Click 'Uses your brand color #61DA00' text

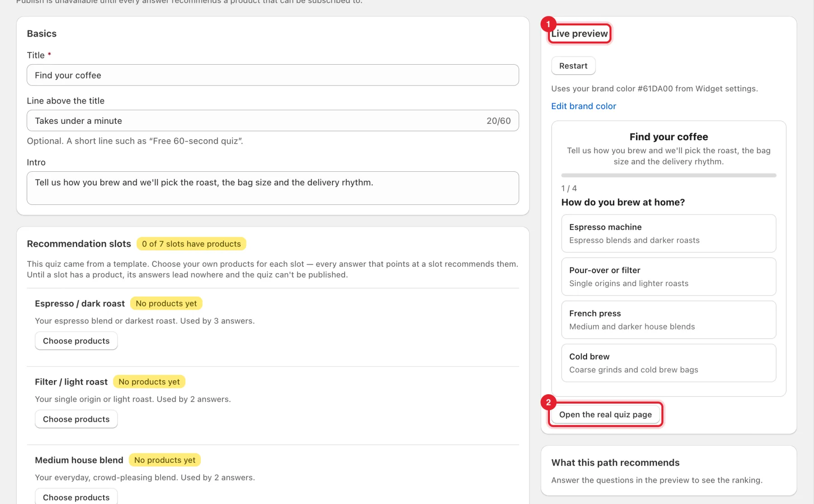654,89
